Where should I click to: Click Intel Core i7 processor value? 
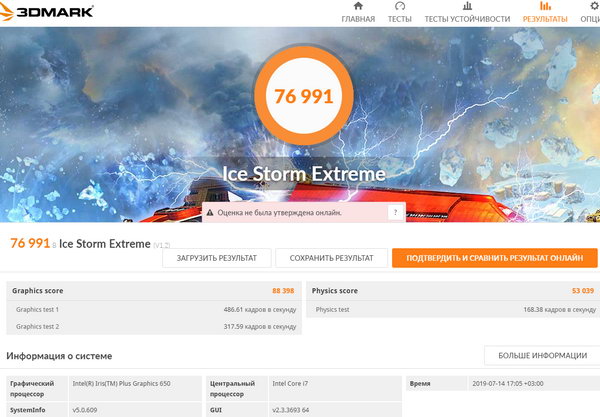[x=290, y=383]
